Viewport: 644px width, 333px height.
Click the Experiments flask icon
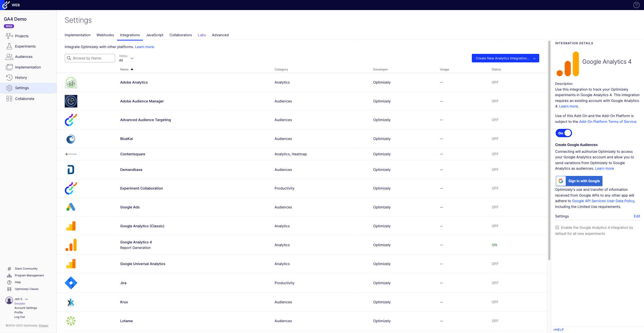coord(9,46)
